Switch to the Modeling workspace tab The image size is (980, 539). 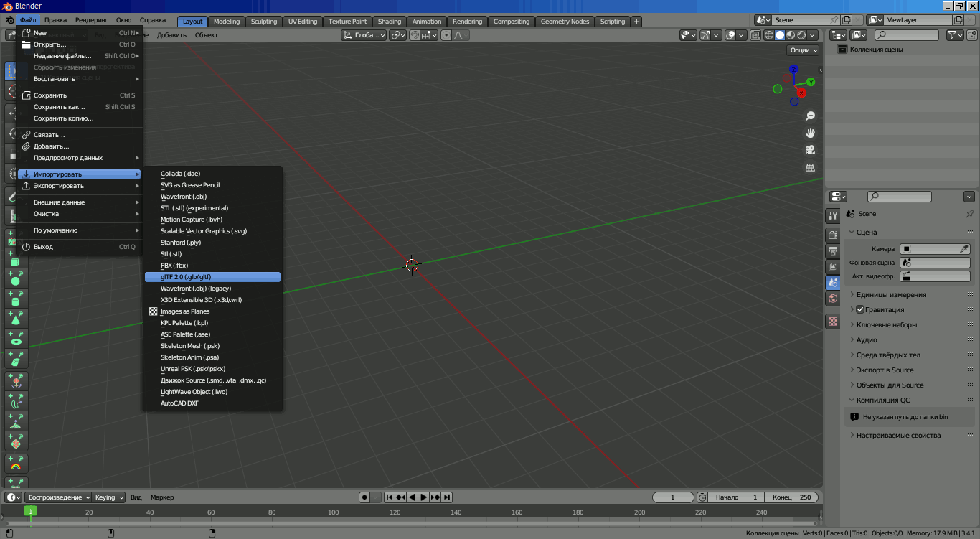click(x=227, y=22)
